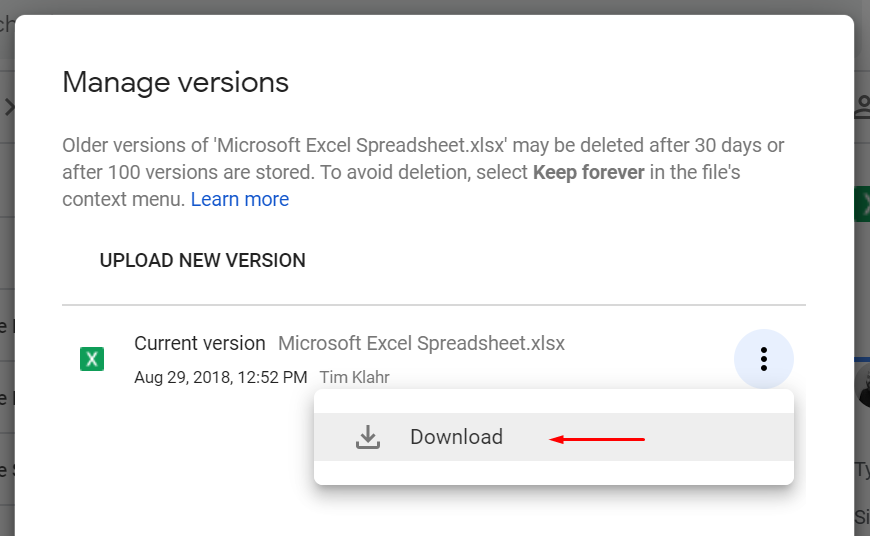Screen dimensions: 870x536
Task: Click the chevron arrow behind dialog's left edge
Action: (x=8, y=106)
